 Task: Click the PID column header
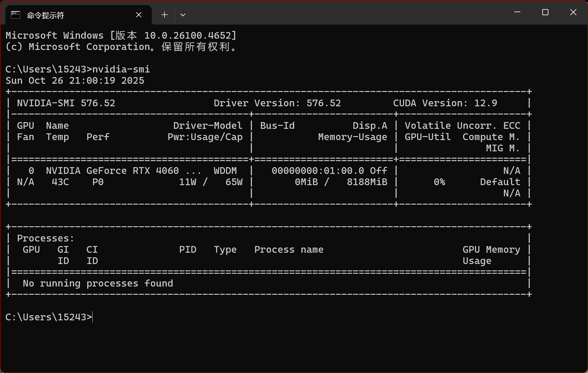tap(188, 250)
